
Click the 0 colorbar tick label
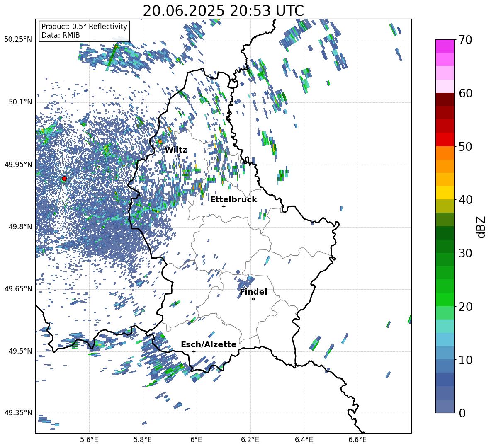tap(462, 413)
